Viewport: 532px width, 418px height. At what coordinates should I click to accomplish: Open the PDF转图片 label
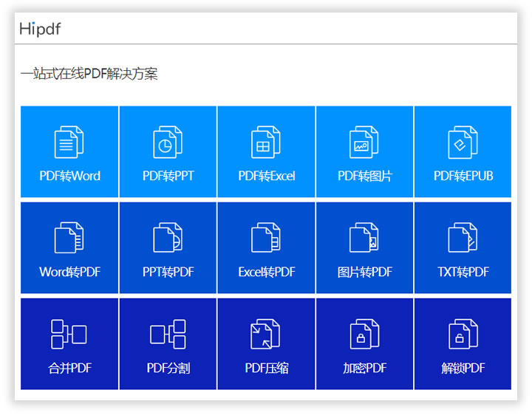coord(365,176)
